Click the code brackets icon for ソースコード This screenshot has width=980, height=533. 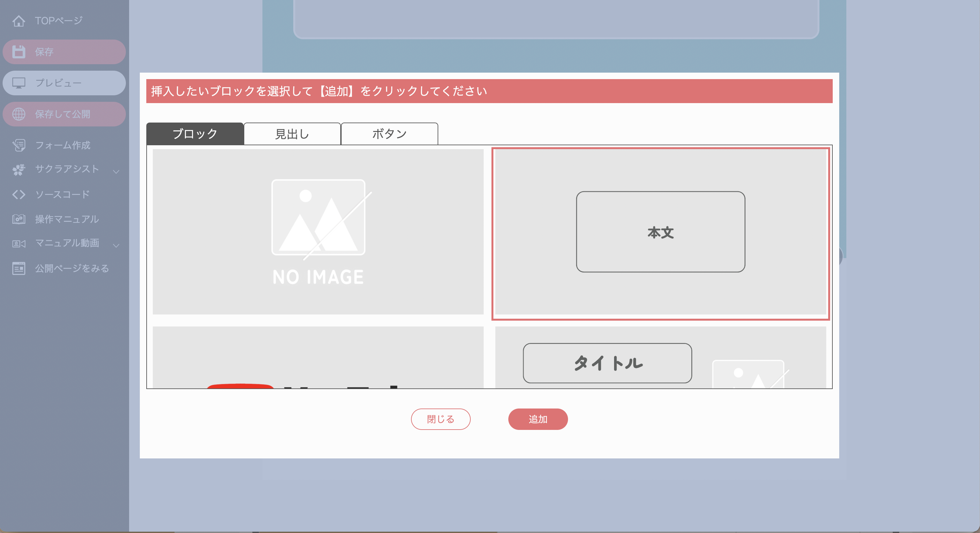18,195
